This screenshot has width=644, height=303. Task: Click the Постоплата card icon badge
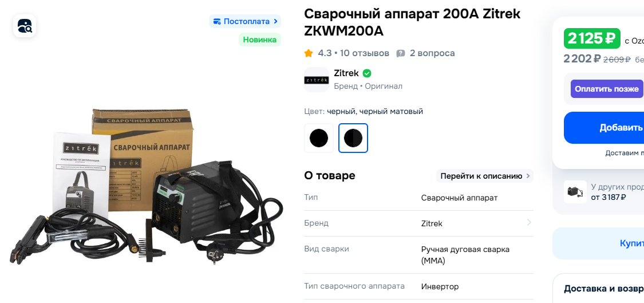pos(218,21)
